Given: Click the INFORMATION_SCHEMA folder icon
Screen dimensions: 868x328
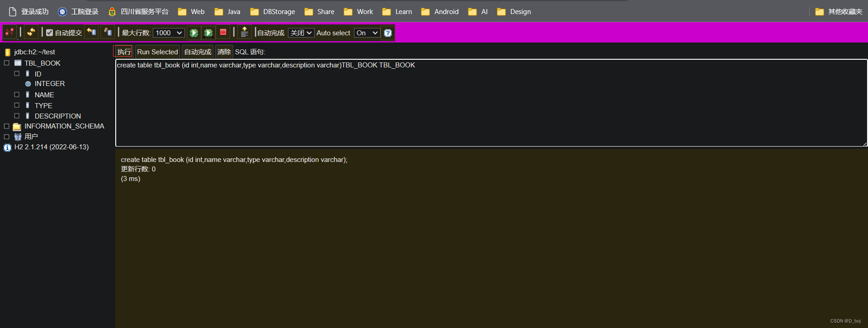Looking at the screenshot, I should click(17, 127).
